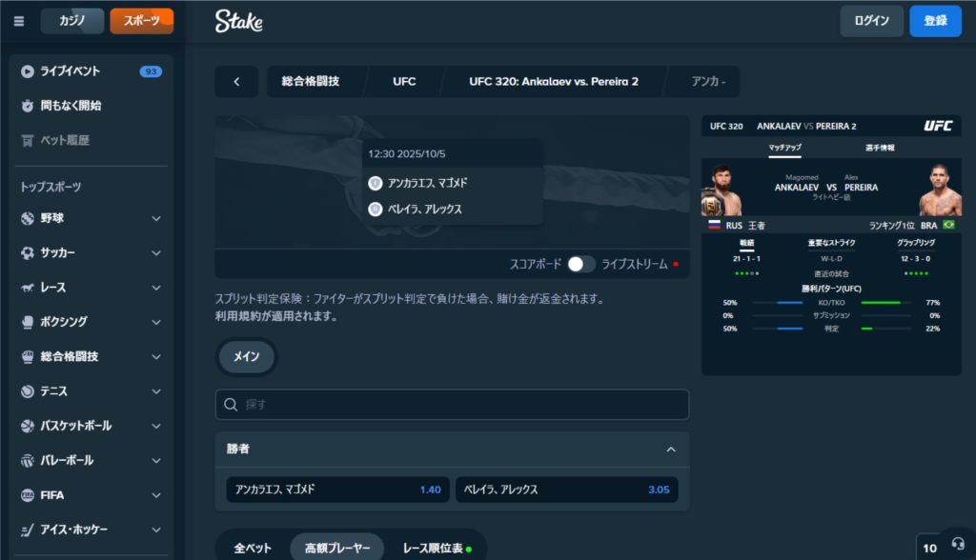
Task: Switch to the カジノ mode
Action: click(x=72, y=21)
